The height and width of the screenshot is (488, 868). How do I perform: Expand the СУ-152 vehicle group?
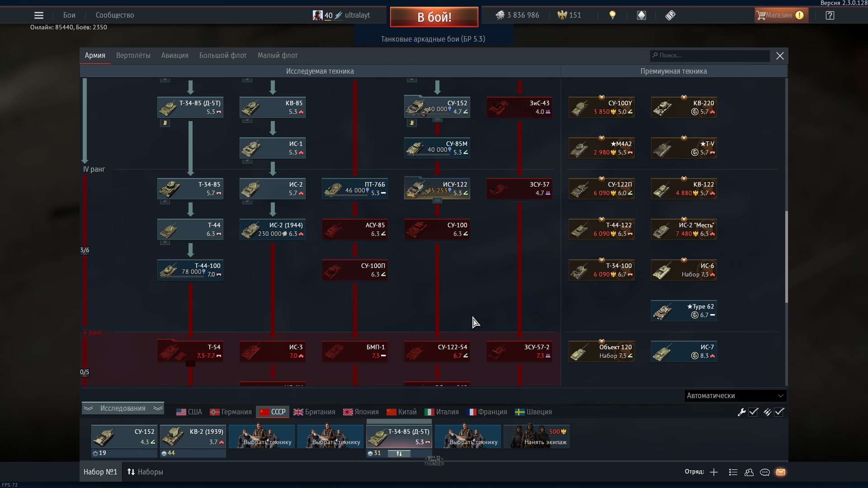(437, 120)
